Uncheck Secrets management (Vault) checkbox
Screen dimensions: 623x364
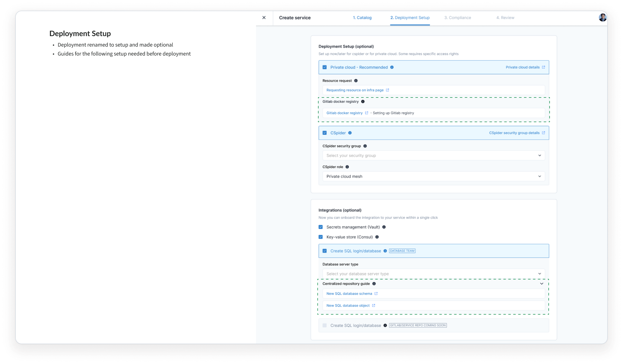pyautogui.click(x=320, y=227)
